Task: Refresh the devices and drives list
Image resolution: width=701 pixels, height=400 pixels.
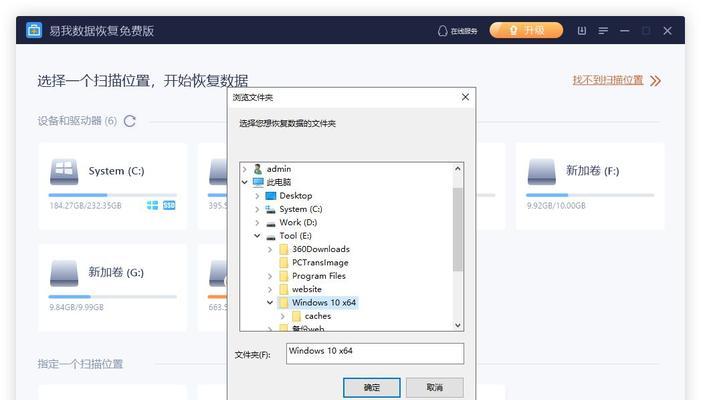Action: coord(130,121)
